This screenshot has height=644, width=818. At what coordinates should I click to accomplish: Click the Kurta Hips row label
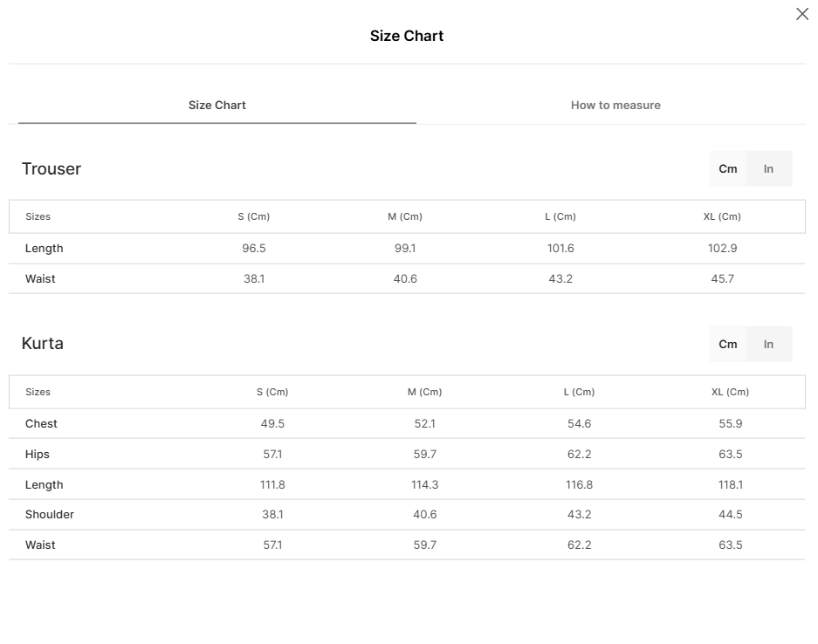click(x=38, y=455)
